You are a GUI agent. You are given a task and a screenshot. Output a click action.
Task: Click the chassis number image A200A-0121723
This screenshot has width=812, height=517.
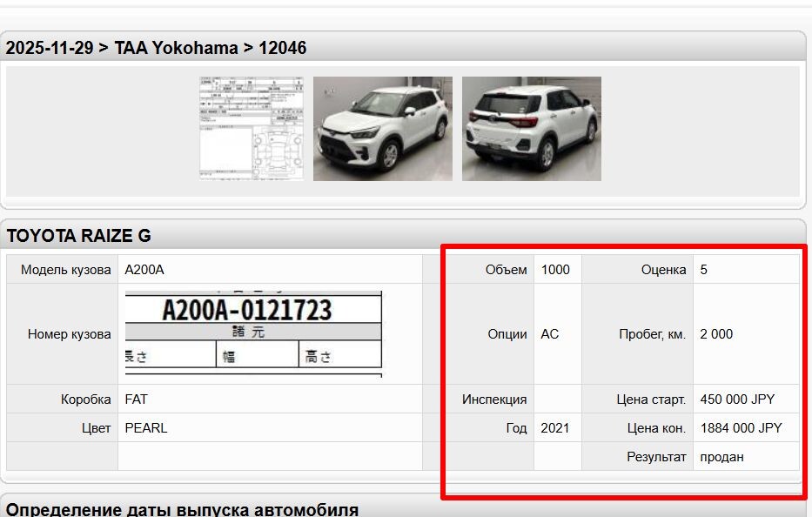coord(253,333)
